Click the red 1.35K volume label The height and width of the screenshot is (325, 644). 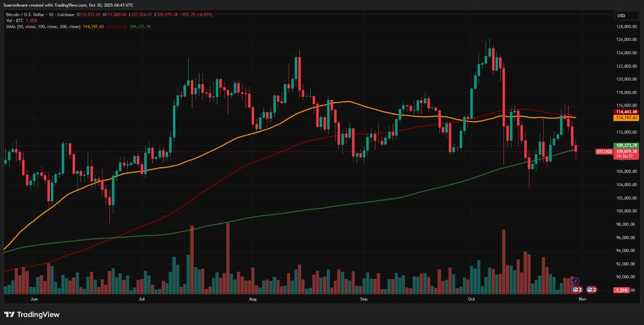tap(621, 290)
